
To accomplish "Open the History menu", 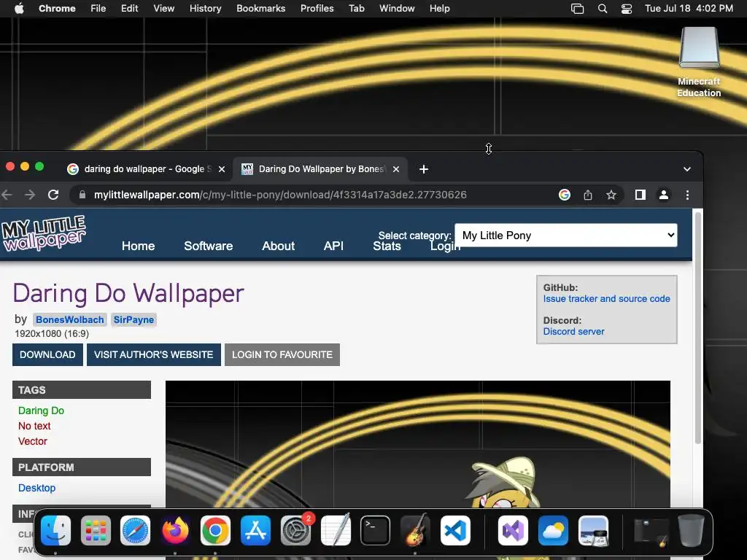I will point(205,9).
